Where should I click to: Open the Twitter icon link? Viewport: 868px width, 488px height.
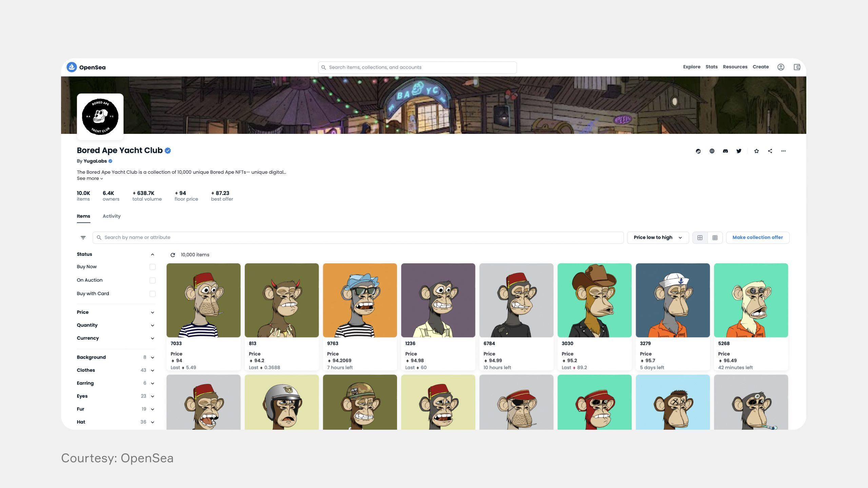click(x=739, y=151)
